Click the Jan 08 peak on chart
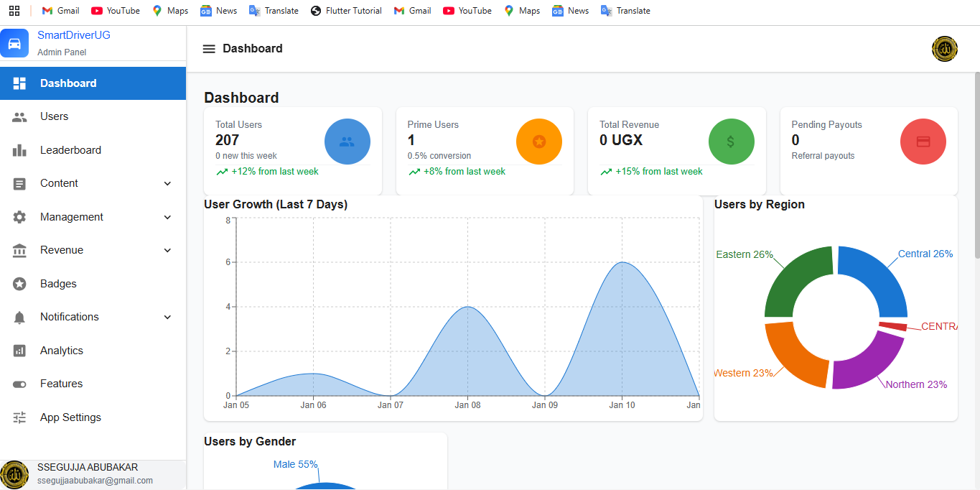The image size is (980, 490). point(467,307)
